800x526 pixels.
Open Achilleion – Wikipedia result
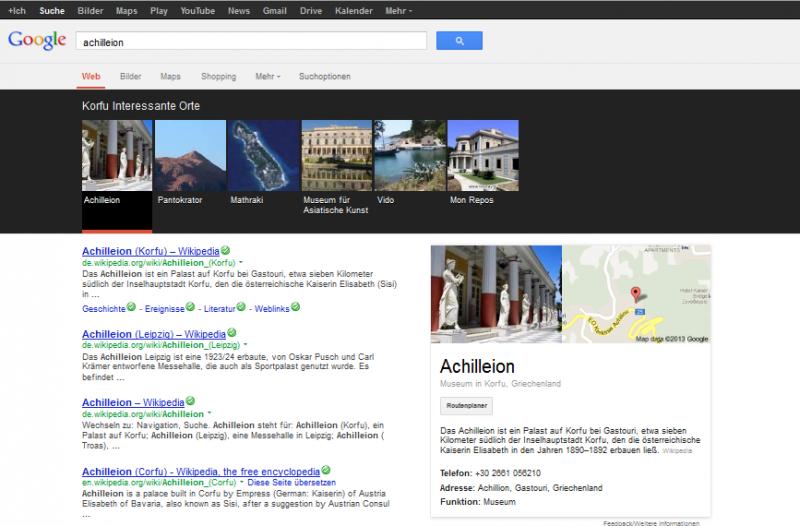pos(133,402)
